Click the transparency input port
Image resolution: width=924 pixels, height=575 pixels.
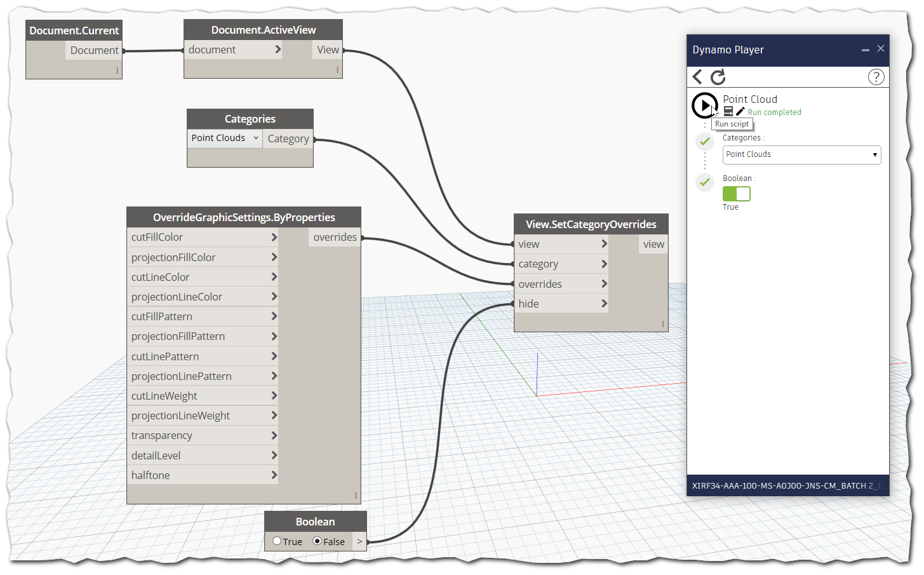[x=203, y=435]
